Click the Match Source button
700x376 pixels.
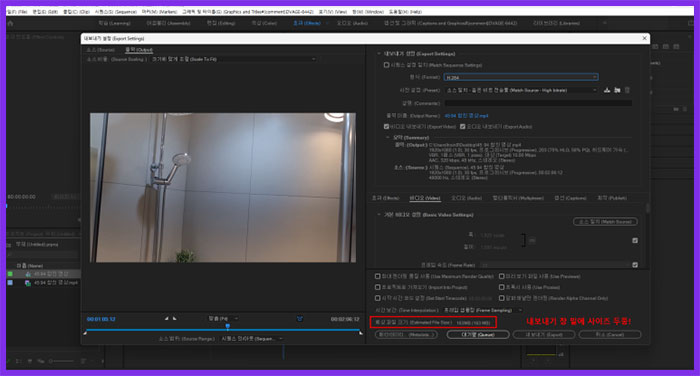point(605,221)
